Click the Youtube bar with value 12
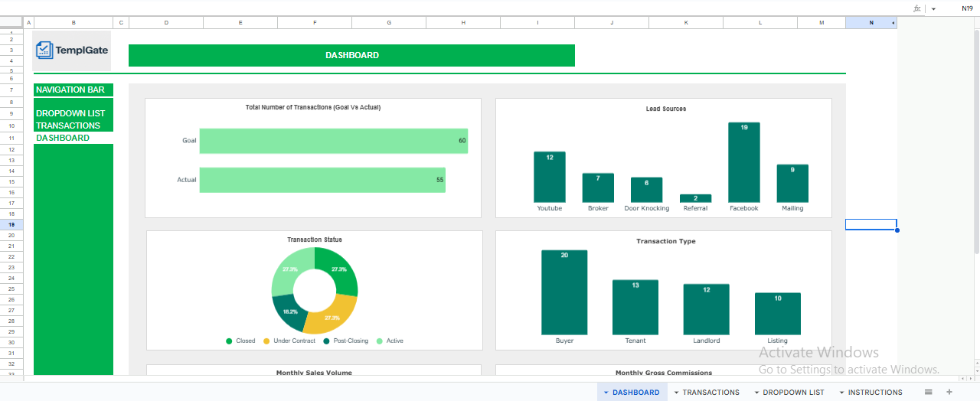The width and height of the screenshot is (980, 401). coord(550,177)
